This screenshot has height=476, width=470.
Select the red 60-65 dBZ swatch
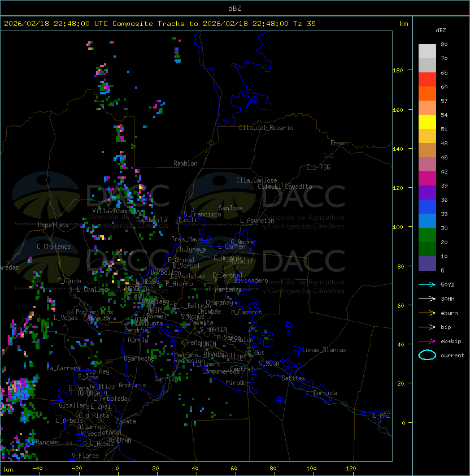tap(427, 80)
